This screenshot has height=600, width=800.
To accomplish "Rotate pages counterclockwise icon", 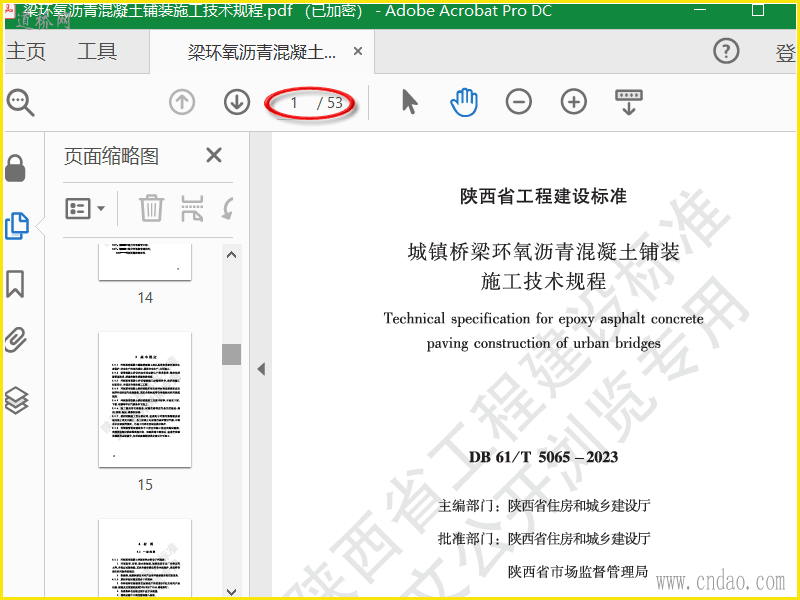I will (x=228, y=208).
